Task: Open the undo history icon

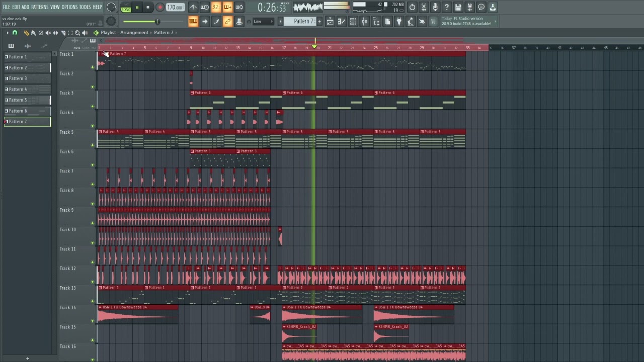Action: click(412, 7)
